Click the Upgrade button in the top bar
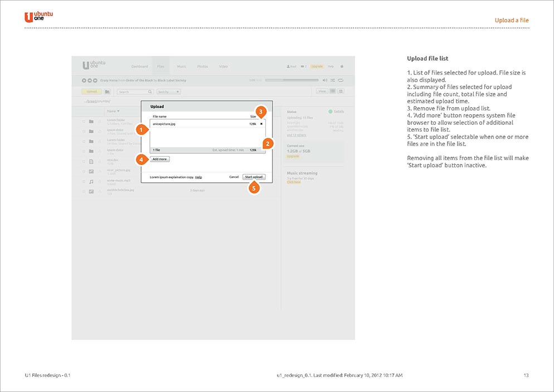 click(x=317, y=66)
